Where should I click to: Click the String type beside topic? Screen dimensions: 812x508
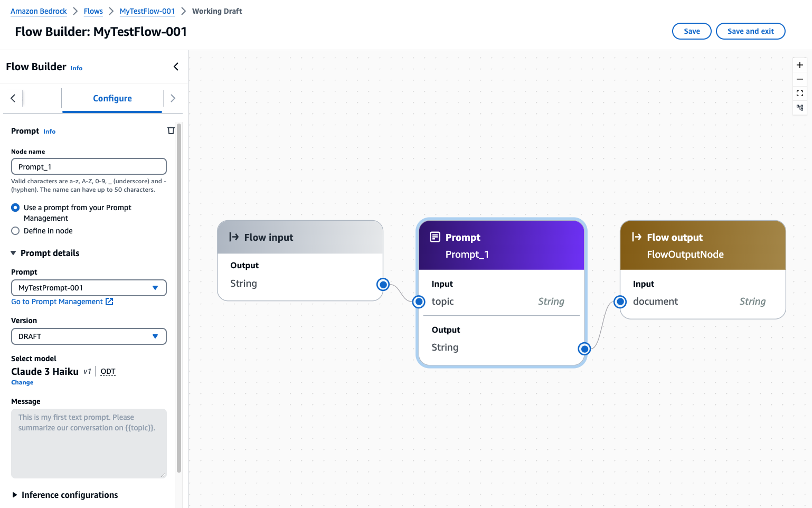551,302
